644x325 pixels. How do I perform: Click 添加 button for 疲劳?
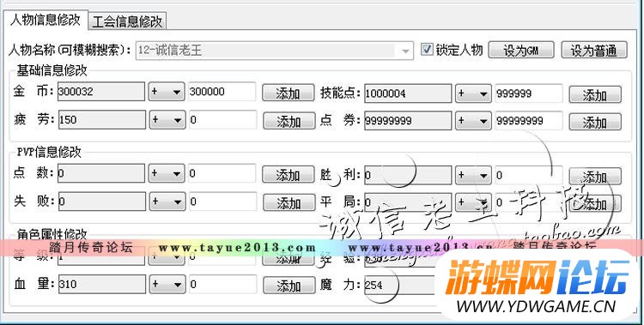[289, 121]
